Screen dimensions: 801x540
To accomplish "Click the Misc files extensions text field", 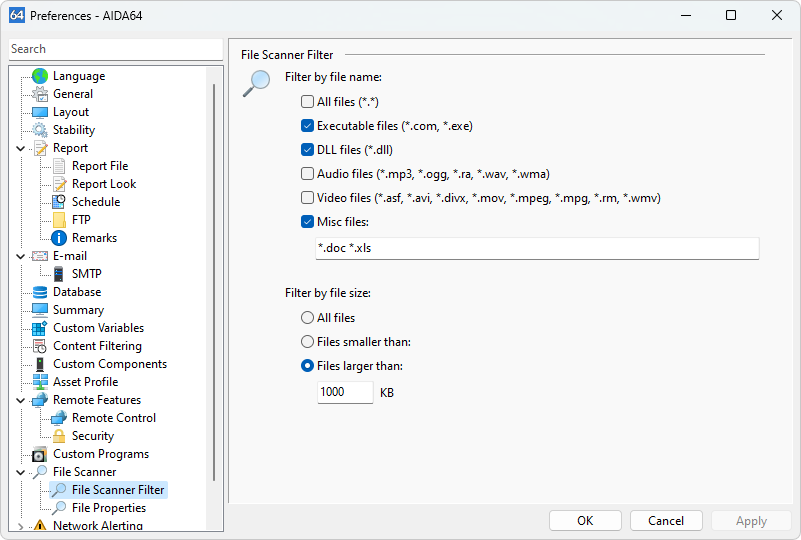I will coord(536,248).
